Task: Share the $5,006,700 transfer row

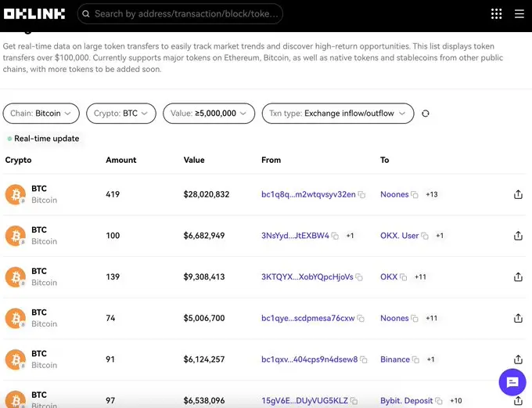Action: [x=518, y=318]
